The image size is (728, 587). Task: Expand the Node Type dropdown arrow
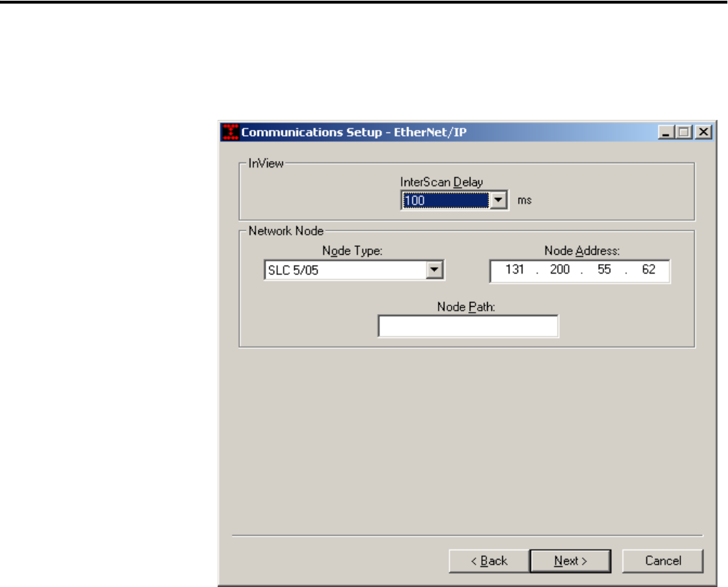point(434,269)
